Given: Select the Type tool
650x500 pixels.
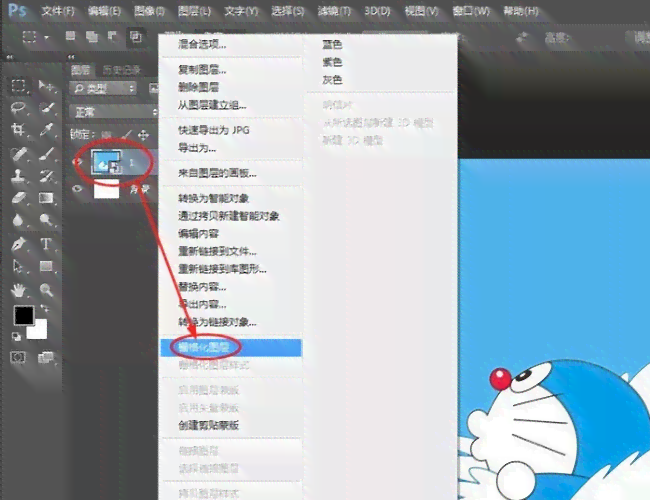Looking at the screenshot, I should pos(46,244).
